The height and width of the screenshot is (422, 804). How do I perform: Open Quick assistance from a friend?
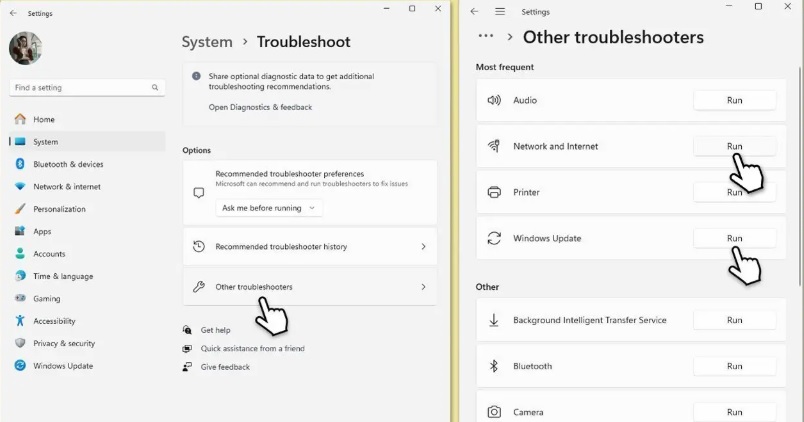click(252, 348)
